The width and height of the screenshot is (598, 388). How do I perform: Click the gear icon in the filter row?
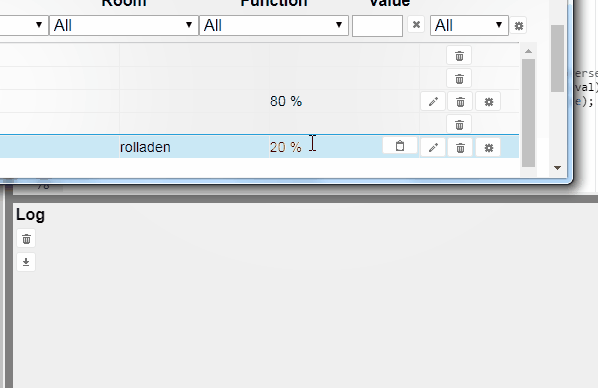(519, 26)
